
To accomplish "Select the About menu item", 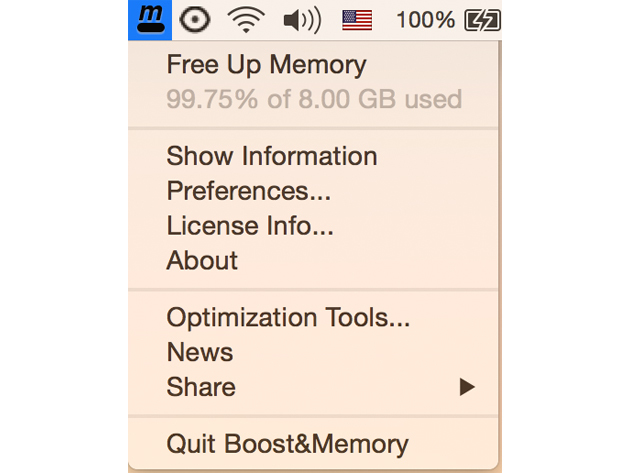I will click(x=313, y=261).
